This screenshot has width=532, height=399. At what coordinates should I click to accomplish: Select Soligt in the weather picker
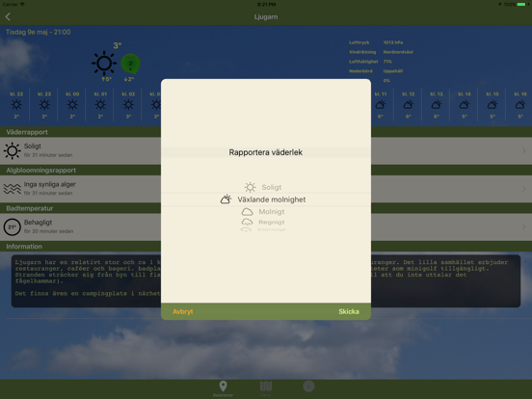click(266, 187)
